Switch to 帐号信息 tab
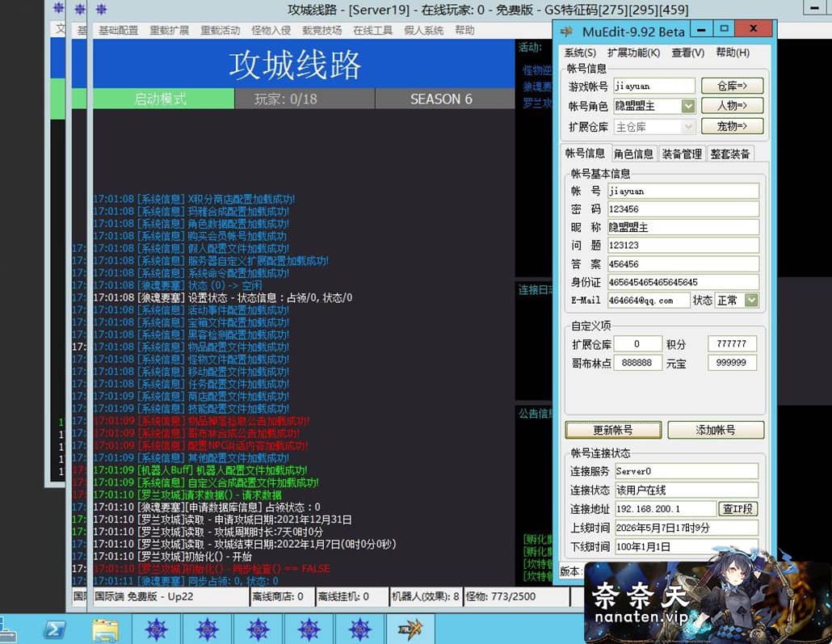The height and width of the screenshot is (644, 832). (586, 154)
